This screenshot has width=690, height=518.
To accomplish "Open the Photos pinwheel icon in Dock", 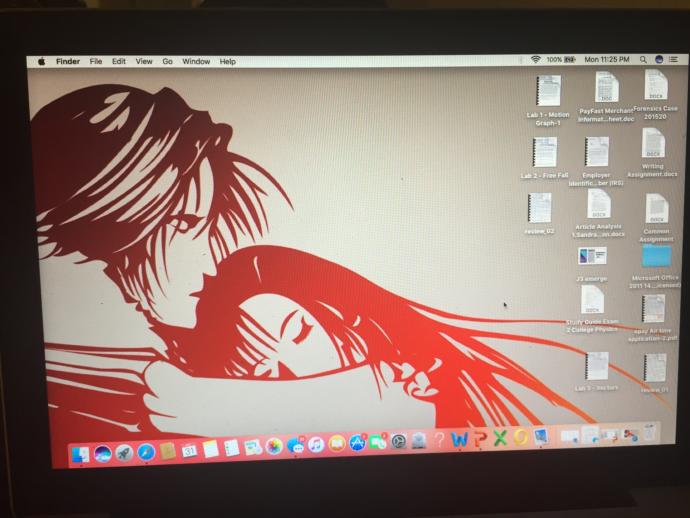I will 274,447.
